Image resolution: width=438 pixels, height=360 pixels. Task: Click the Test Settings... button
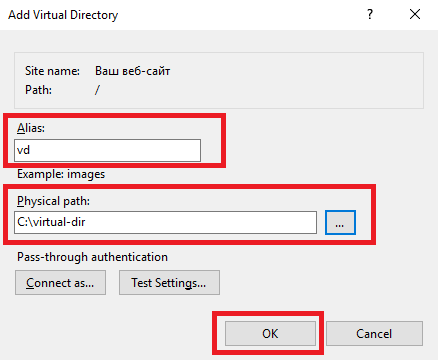169,283
